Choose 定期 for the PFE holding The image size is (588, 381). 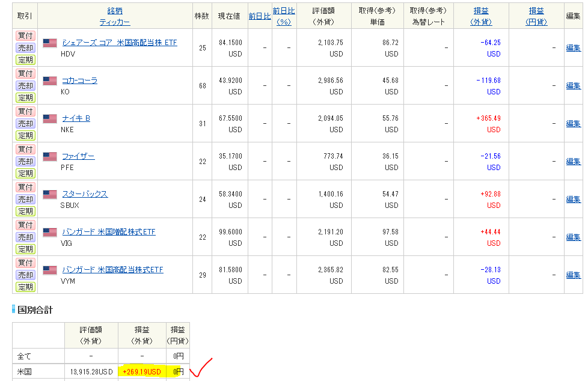[x=25, y=173]
